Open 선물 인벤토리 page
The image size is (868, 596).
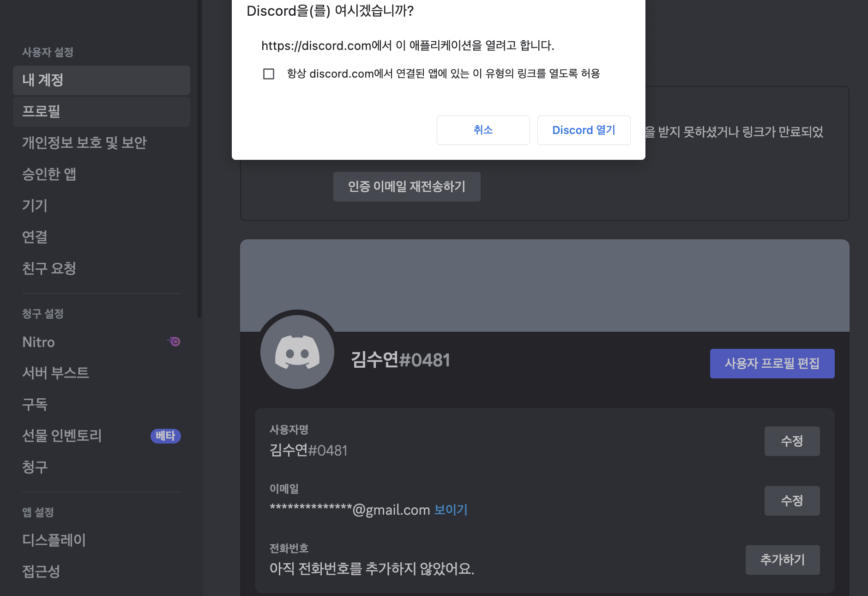click(x=102, y=436)
